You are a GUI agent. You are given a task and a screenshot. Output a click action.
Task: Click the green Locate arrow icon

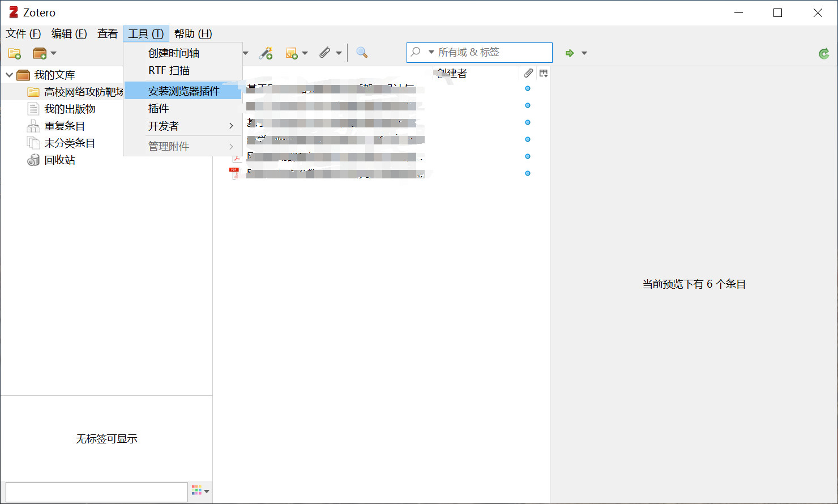(570, 53)
